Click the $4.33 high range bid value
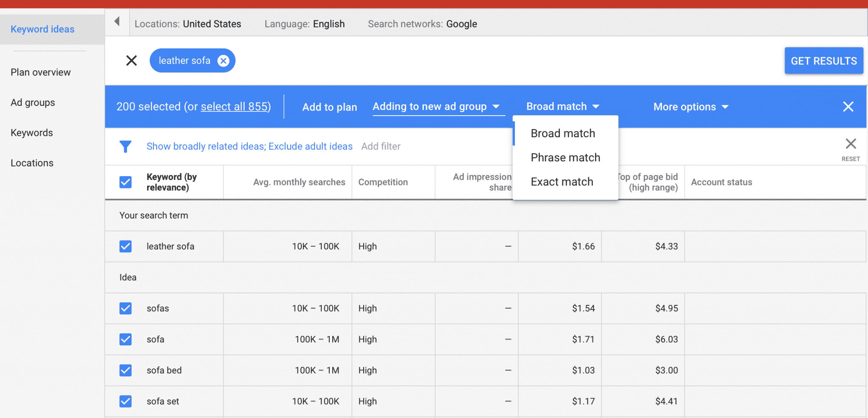The height and width of the screenshot is (418, 868). tap(666, 246)
